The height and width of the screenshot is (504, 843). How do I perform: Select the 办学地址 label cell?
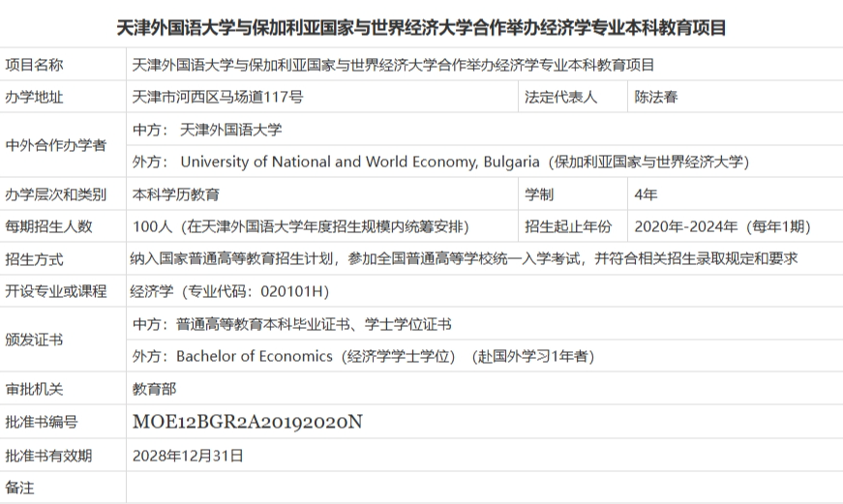[x=63, y=97]
